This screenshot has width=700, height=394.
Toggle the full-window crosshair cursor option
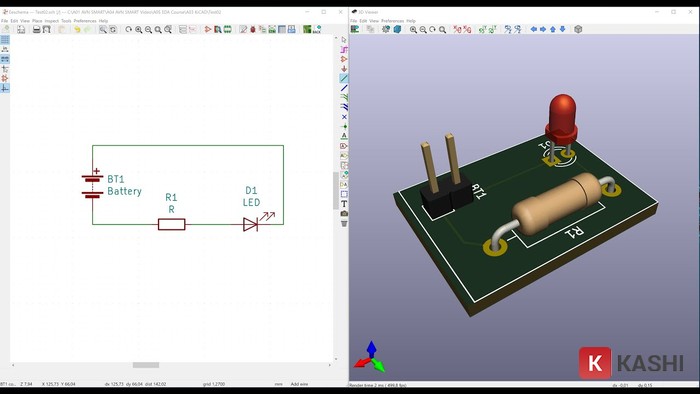click(x=5, y=69)
